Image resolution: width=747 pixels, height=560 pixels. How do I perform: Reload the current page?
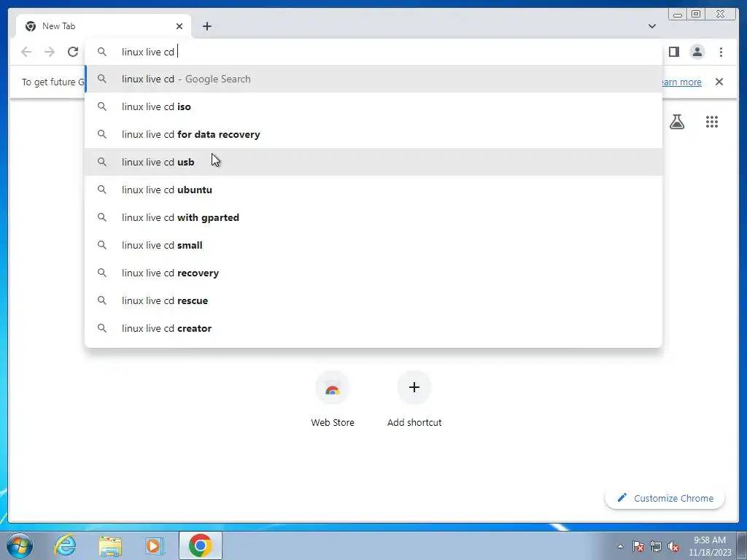tap(73, 52)
